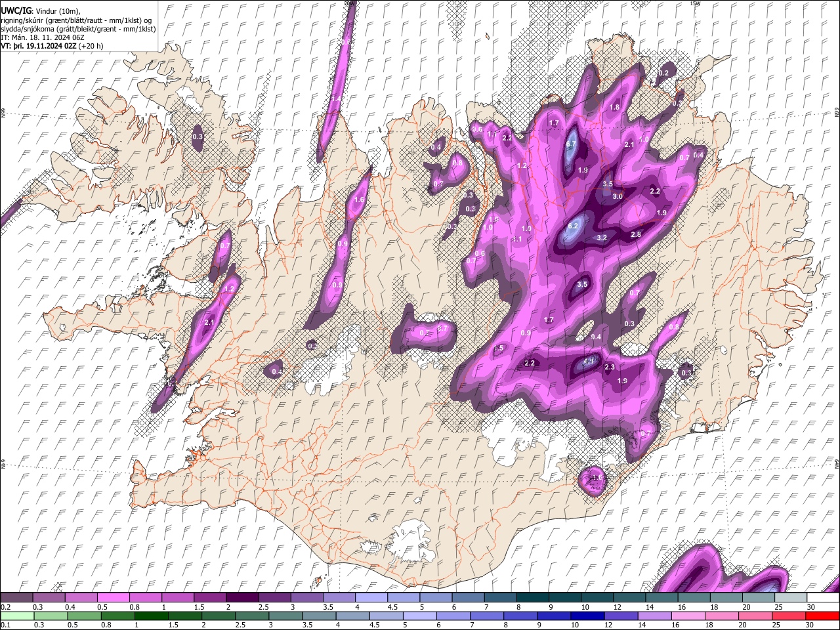Click the 12 label on lower color scale

tap(608, 625)
